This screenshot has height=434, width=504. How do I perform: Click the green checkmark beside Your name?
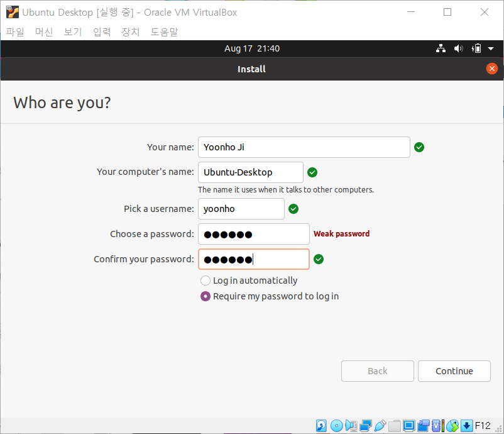[419, 147]
